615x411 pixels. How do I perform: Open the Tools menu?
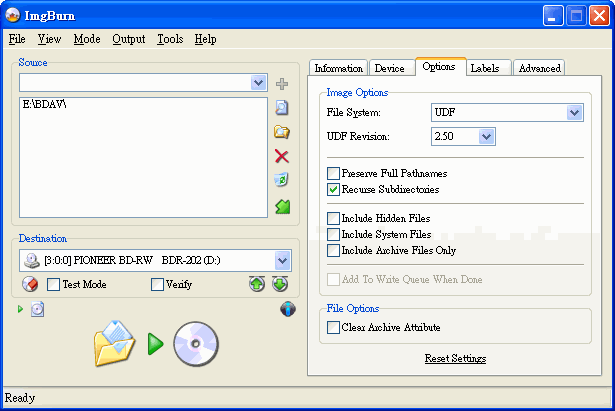[x=170, y=39]
